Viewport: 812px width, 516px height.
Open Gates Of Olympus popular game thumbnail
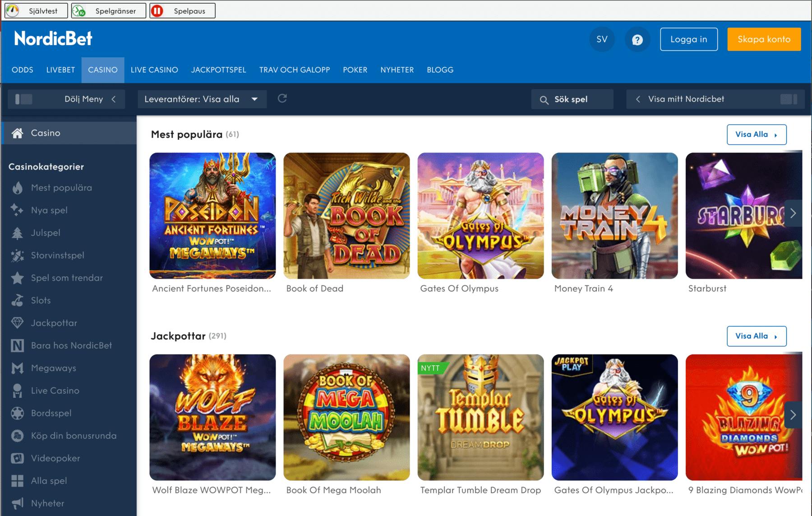tap(480, 216)
